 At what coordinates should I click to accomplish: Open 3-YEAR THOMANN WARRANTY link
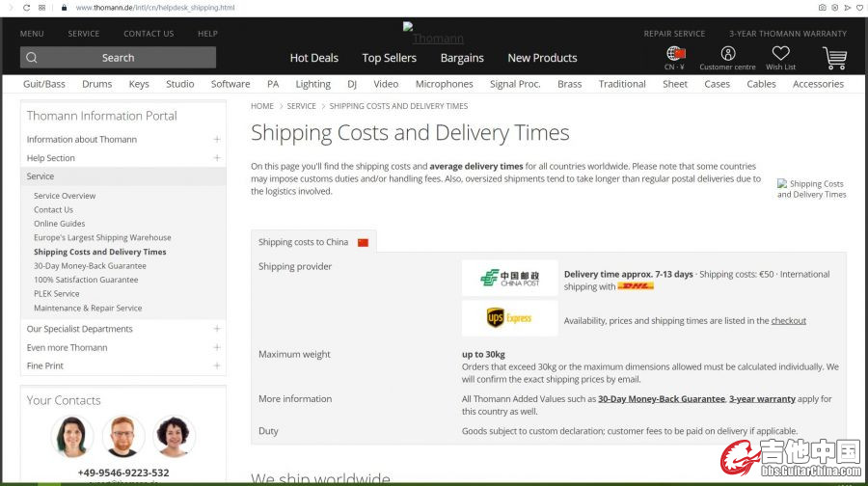pos(788,34)
